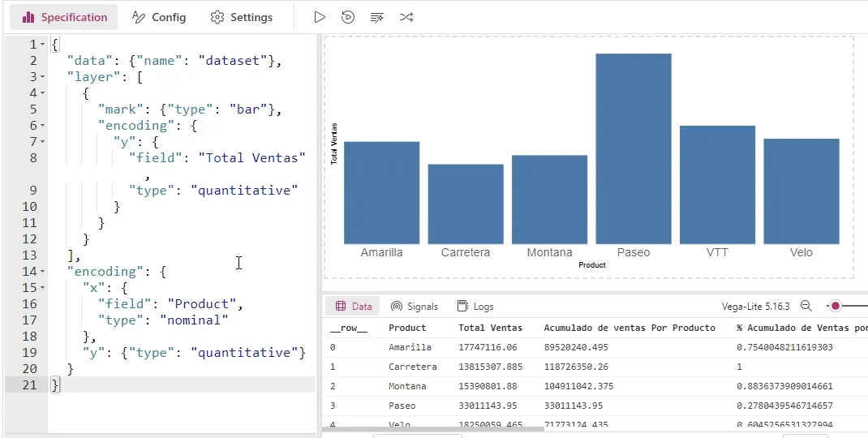Viewport: 868px width, 438px height.
Task: Show the Data pane tab
Action: click(x=353, y=307)
